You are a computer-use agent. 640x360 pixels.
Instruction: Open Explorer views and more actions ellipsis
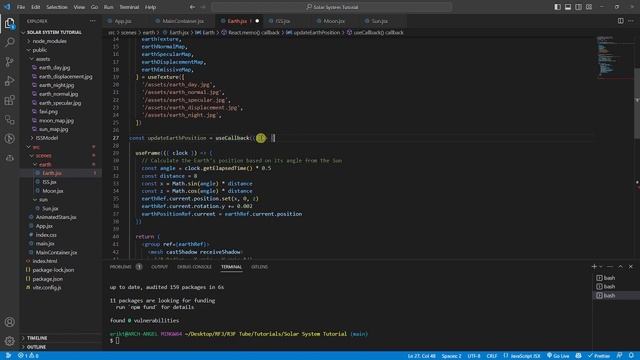[x=93, y=21]
